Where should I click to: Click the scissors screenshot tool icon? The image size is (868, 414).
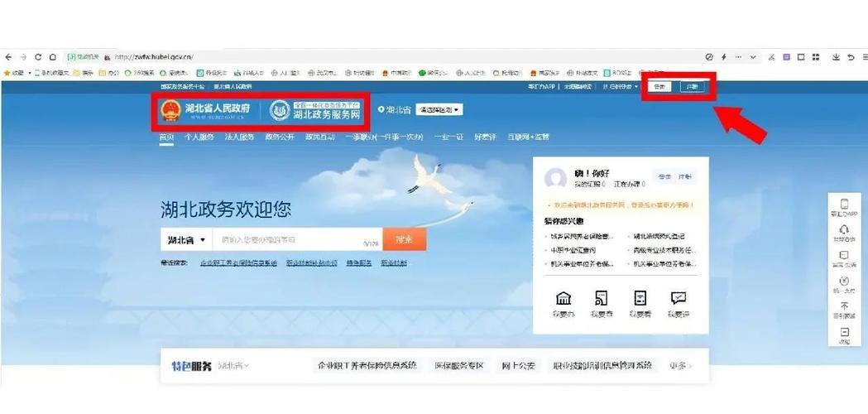[771, 56]
